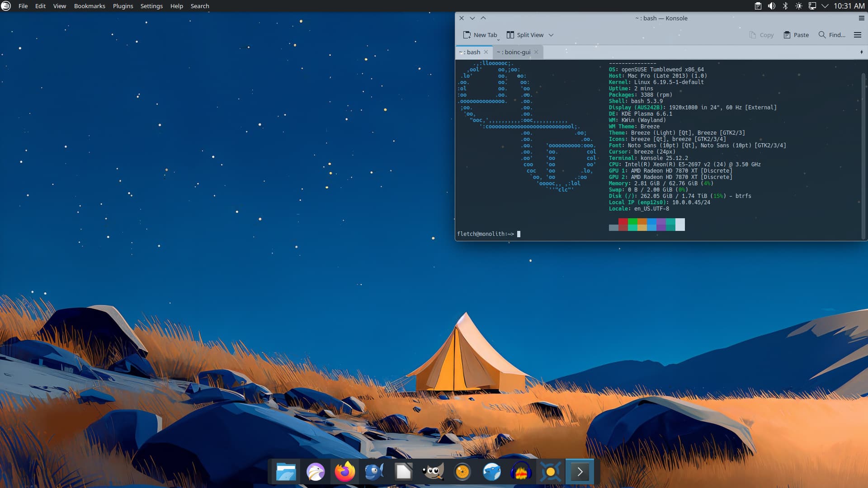Screen dimensions: 868x488
Task: Open the Dolphin file manager from the dock
Action: (x=286, y=472)
